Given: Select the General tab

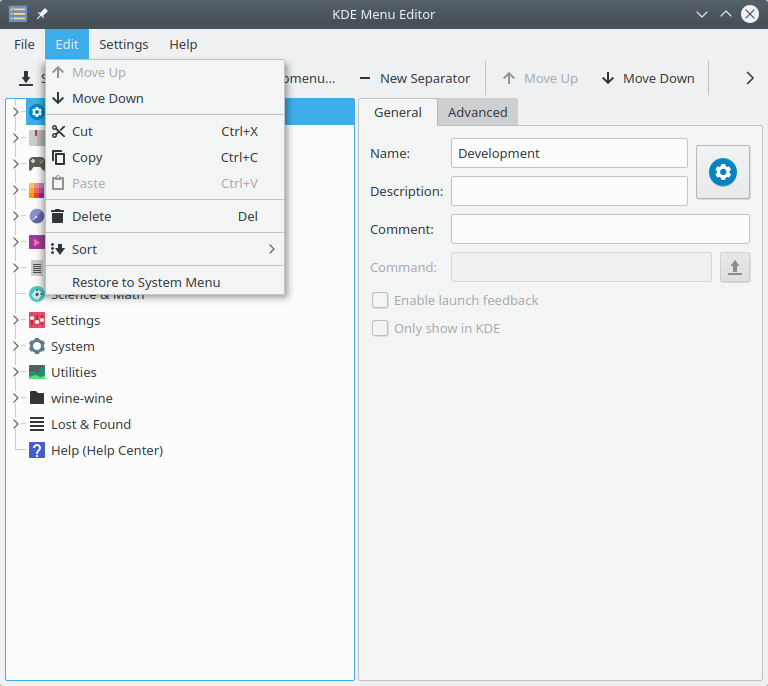Looking at the screenshot, I should (x=398, y=112).
